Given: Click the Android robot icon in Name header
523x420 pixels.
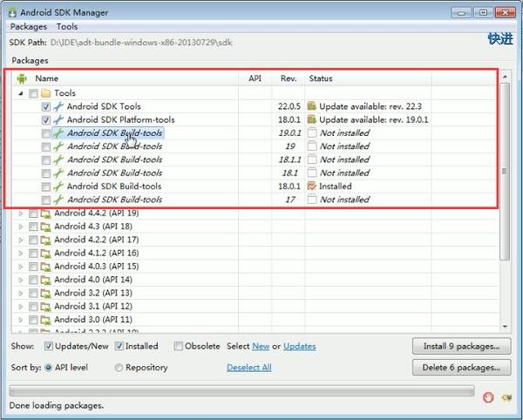Looking at the screenshot, I should pos(22,78).
